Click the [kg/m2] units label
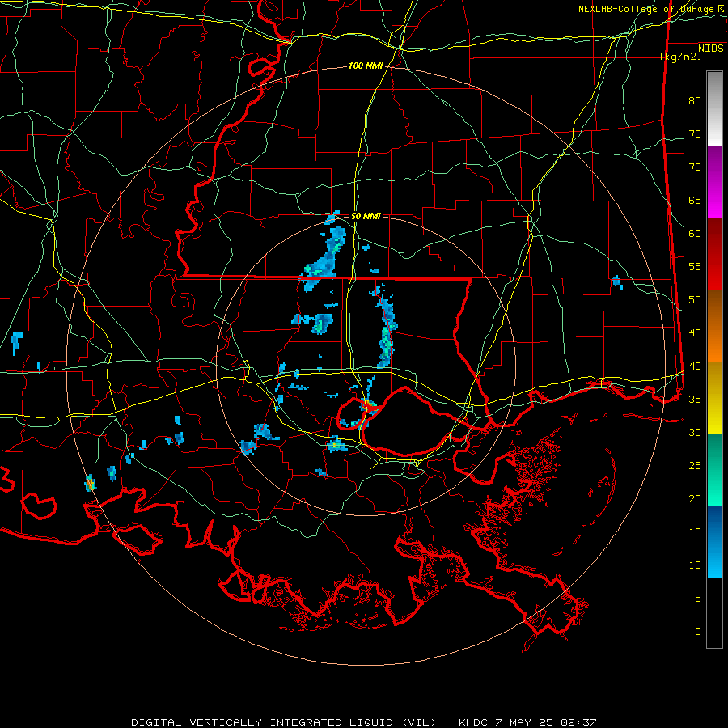This screenshot has height=728, width=728. point(681,57)
